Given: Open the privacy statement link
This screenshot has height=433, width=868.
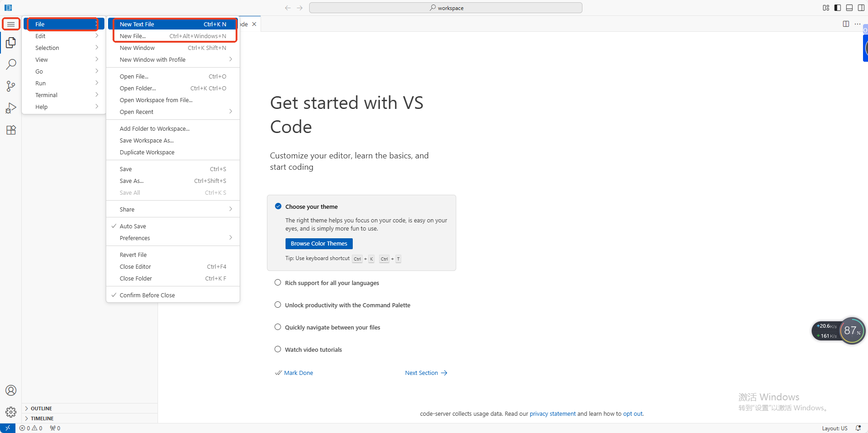Looking at the screenshot, I should click(552, 414).
